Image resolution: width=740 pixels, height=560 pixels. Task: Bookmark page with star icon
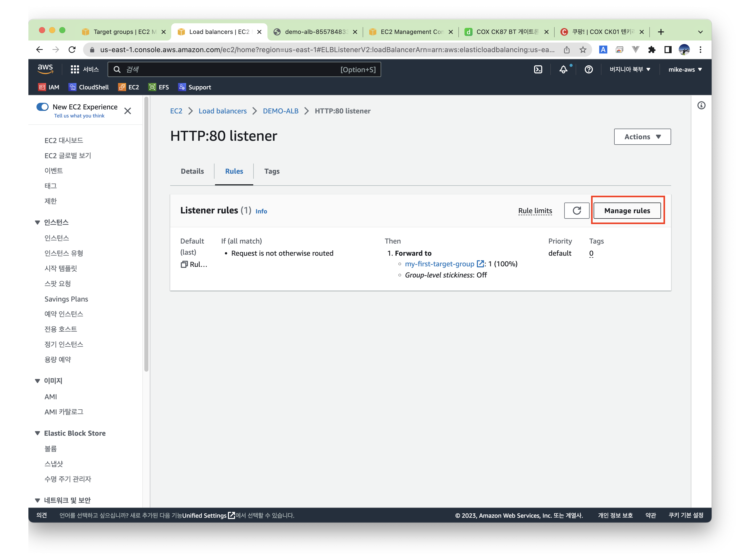[583, 50]
